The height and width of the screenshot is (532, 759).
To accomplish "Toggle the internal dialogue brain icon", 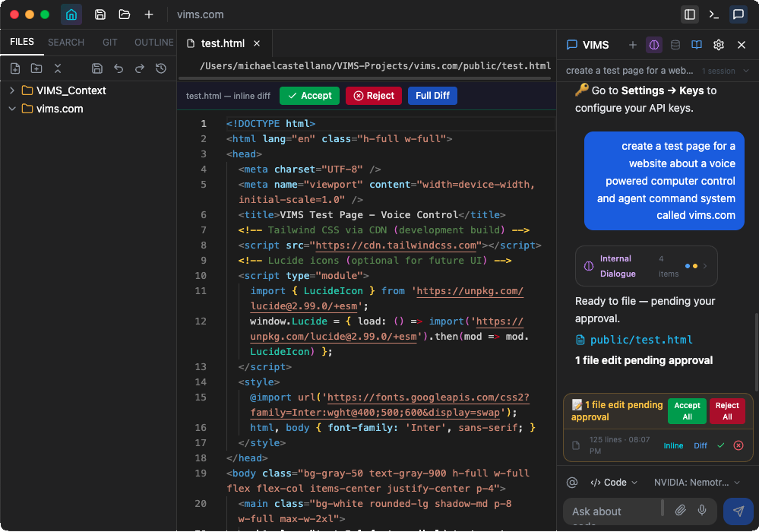I will coord(654,45).
